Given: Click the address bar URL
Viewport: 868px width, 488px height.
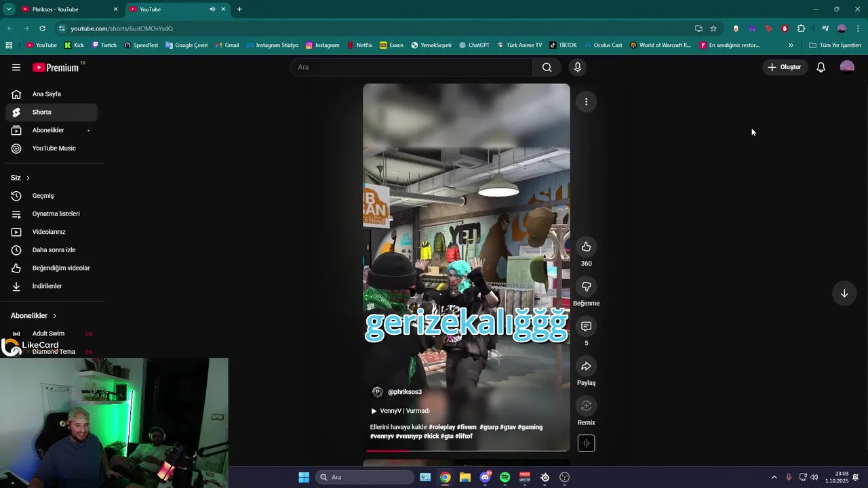Looking at the screenshot, I should 122,28.
